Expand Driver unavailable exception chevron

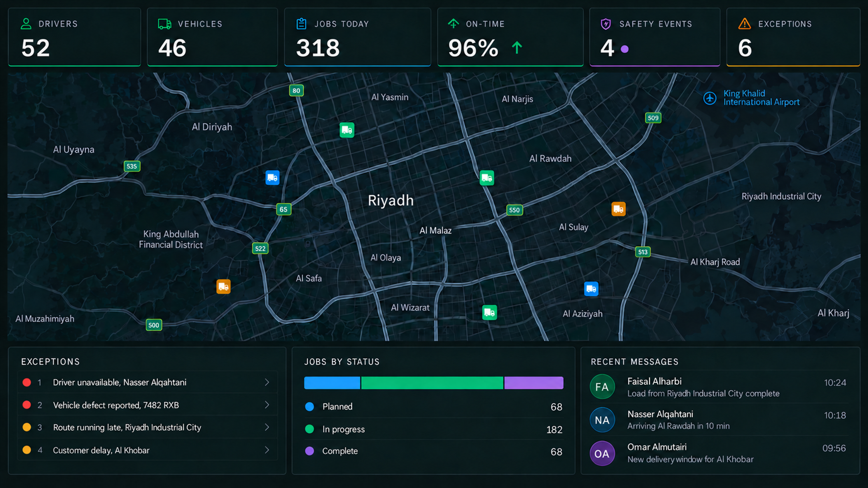point(267,382)
